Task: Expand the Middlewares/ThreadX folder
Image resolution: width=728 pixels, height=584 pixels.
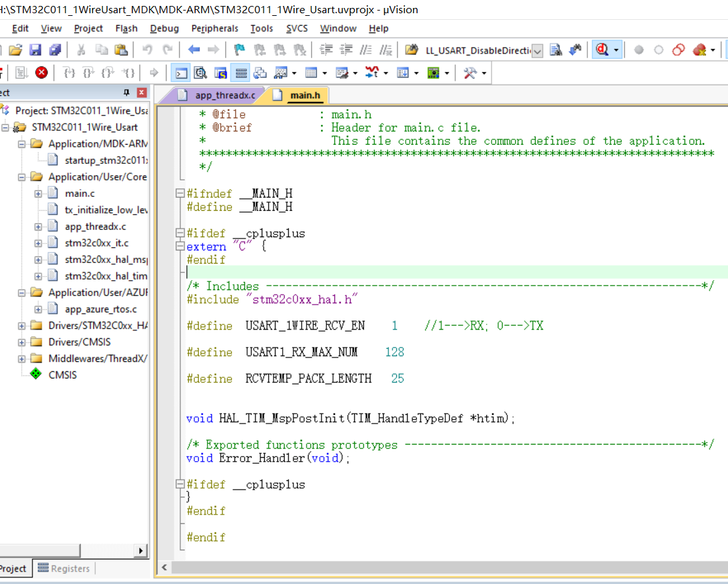Action: pos(22,359)
